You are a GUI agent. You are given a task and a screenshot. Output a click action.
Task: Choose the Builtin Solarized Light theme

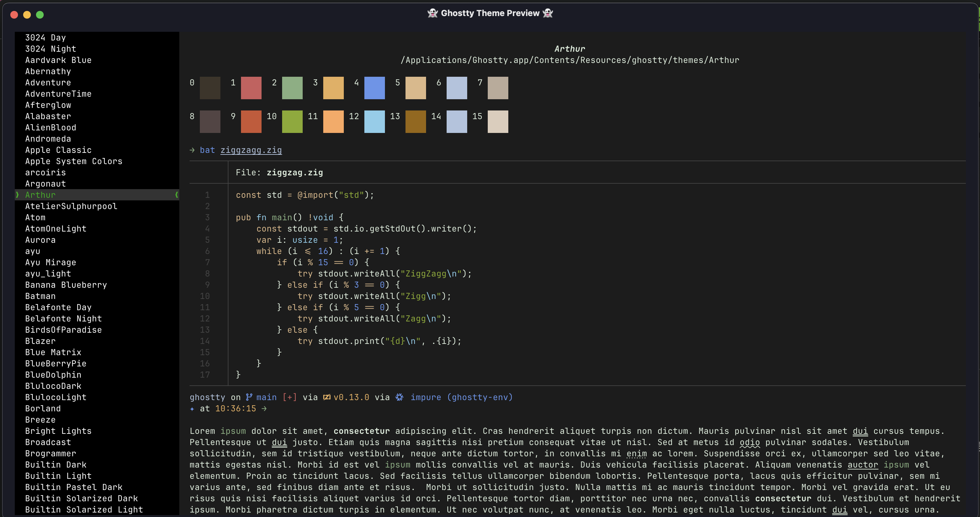coord(84,510)
